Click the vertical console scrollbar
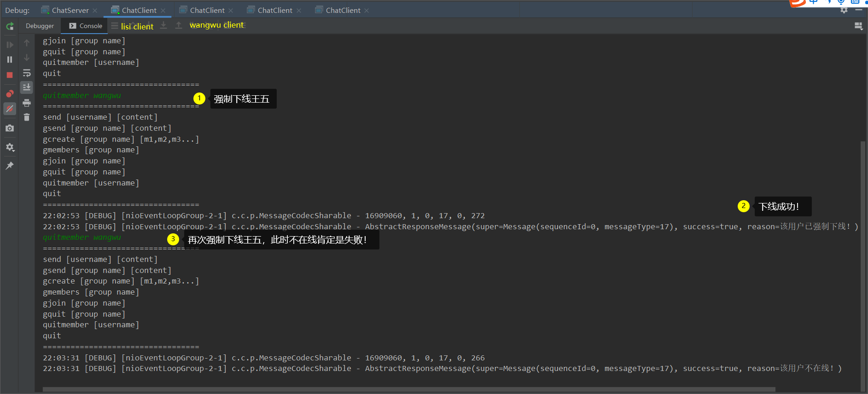Image resolution: width=868 pixels, height=394 pixels. click(x=863, y=267)
